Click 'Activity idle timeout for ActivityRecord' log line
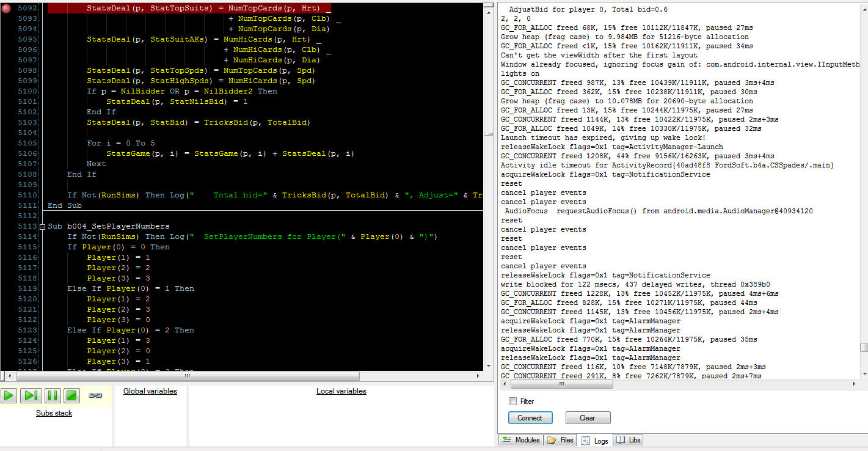Viewport: 868px width, 451px height. 667,165
